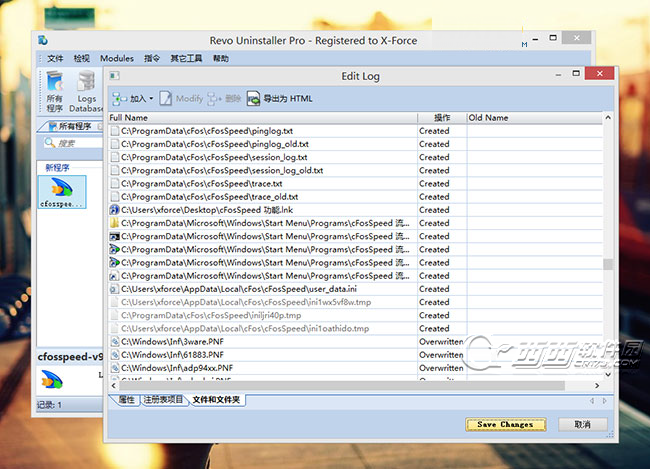Select the trace_old.txt row
The height and width of the screenshot is (469, 650).
tap(356, 197)
